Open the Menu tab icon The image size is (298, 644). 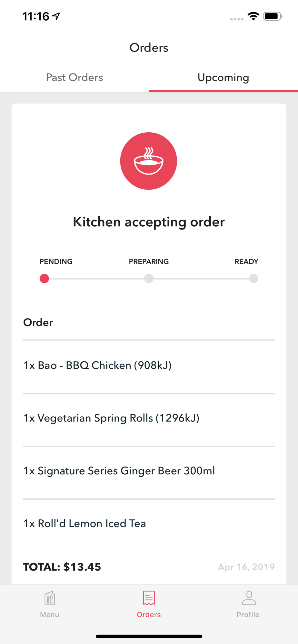pyautogui.click(x=50, y=599)
